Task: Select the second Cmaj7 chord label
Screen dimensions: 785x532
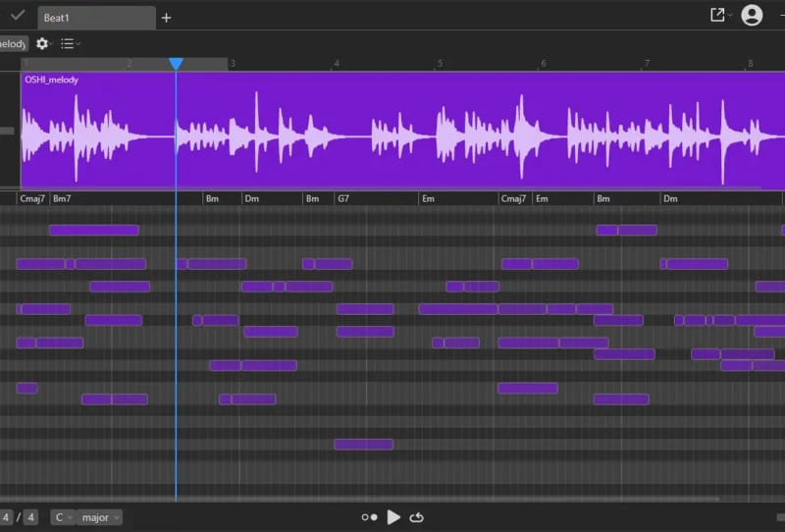Action: pos(513,199)
